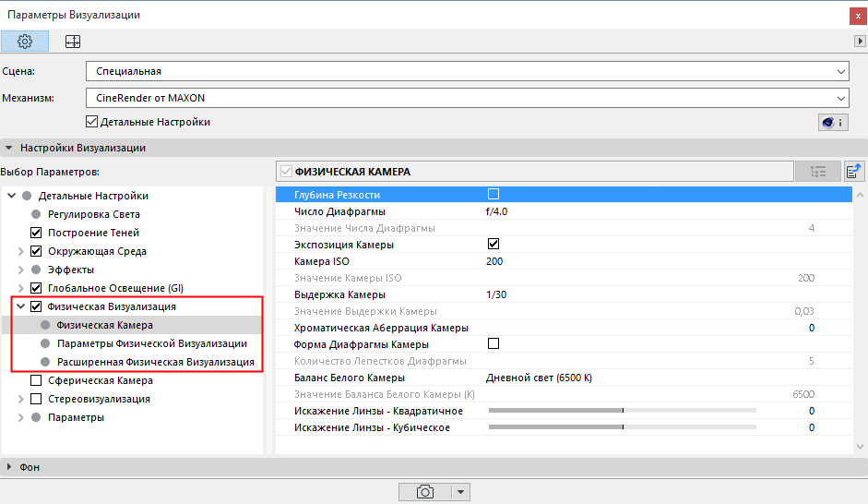Select Расширенная Физическая Визуализация item
This screenshot has height=504, width=868.
(156, 362)
